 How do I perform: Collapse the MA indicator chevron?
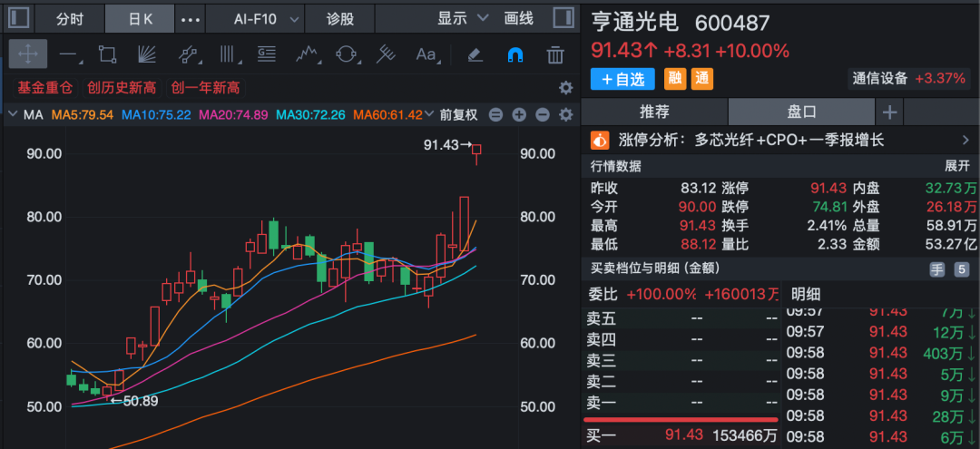pyautogui.click(x=13, y=115)
